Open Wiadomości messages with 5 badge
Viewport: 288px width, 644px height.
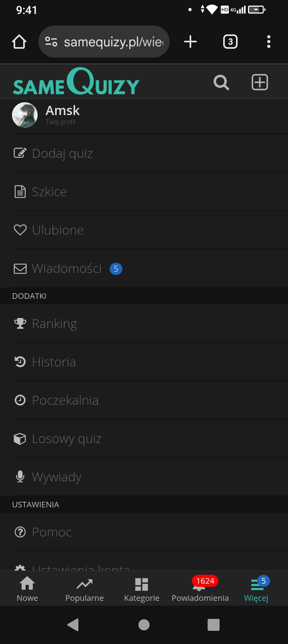(x=67, y=268)
